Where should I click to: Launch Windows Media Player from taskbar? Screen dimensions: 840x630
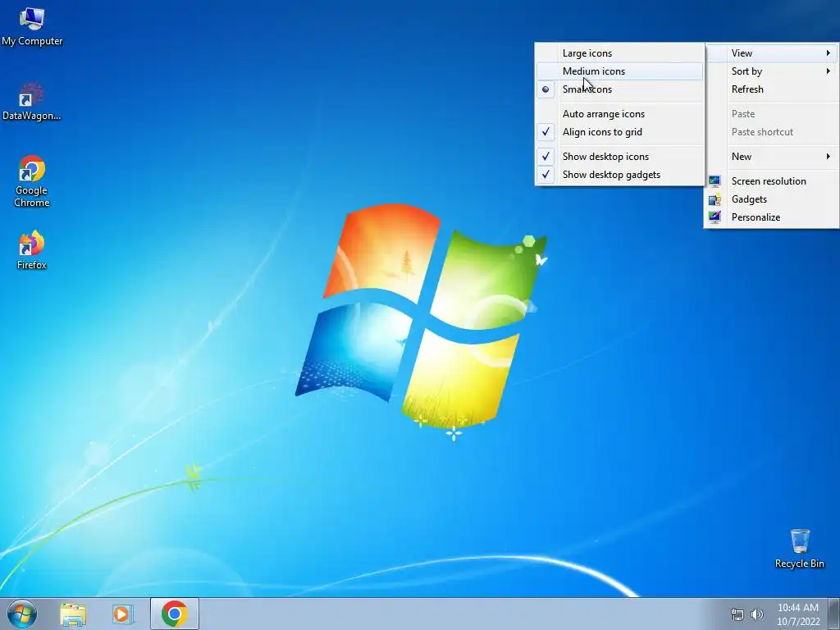[122, 614]
